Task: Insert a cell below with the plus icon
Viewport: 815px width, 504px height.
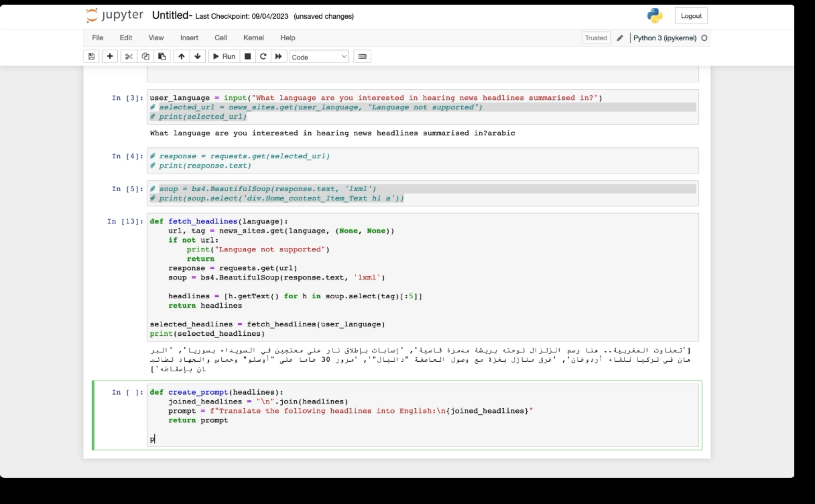Action: pyautogui.click(x=110, y=56)
